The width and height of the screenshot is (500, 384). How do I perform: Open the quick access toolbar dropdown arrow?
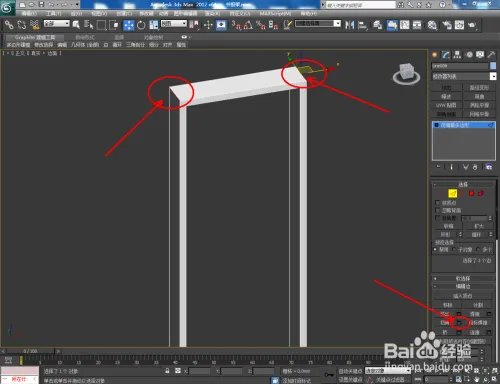coord(77,5)
